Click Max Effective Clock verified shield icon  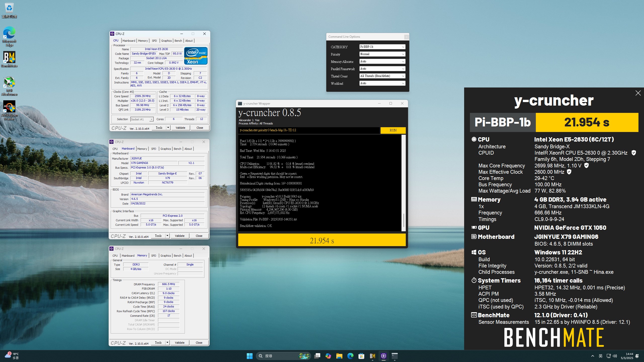569,172
